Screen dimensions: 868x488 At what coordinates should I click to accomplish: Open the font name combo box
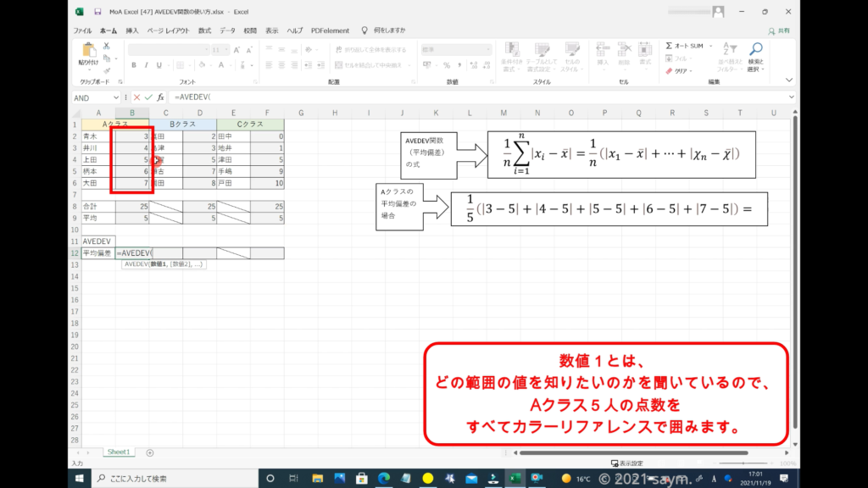(169, 49)
